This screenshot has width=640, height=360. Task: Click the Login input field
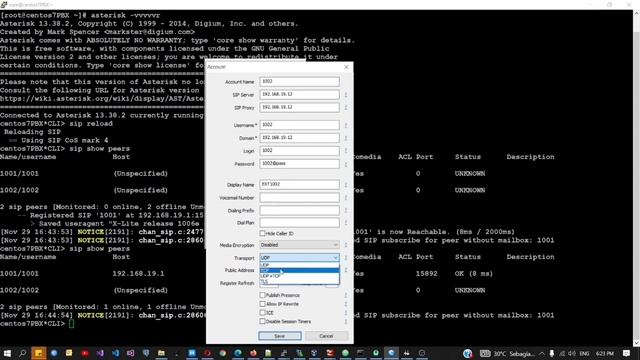tap(299, 151)
